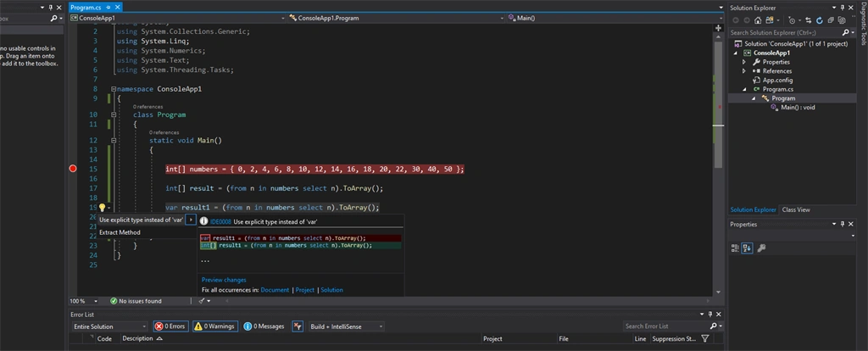This screenshot has height=351, width=868.
Task: Click the lightbulb quick actions icon
Action: 102,208
